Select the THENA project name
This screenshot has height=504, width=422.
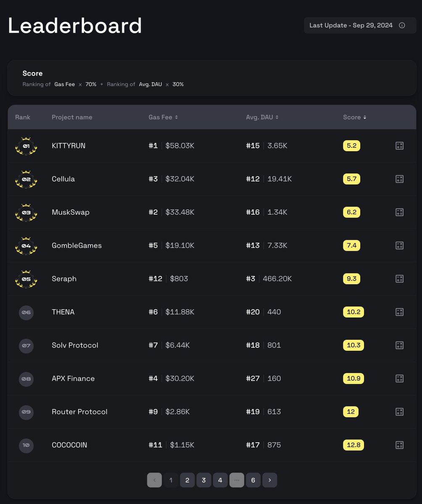tap(63, 312)
